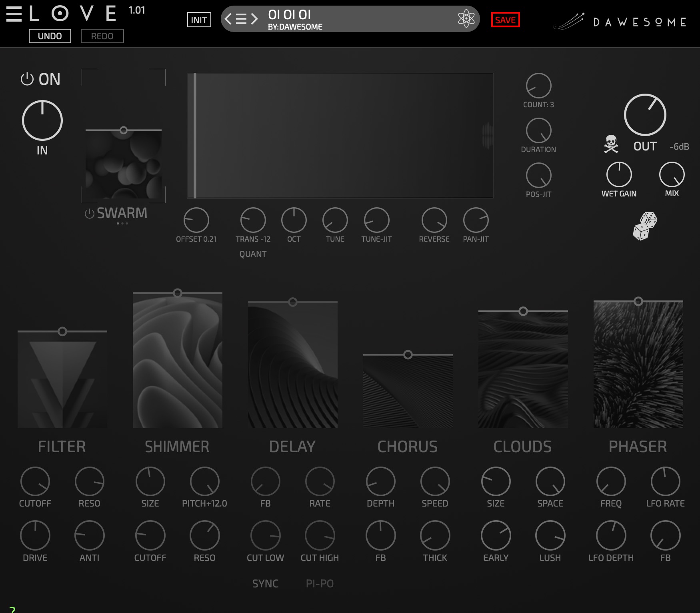Click the SHIMMER amount slider handle

178,293
